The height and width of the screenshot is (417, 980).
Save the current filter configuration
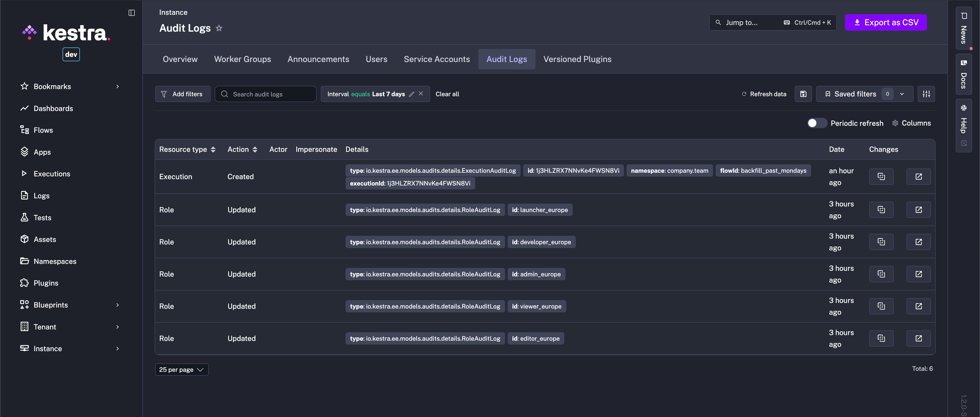coord(803,94)
